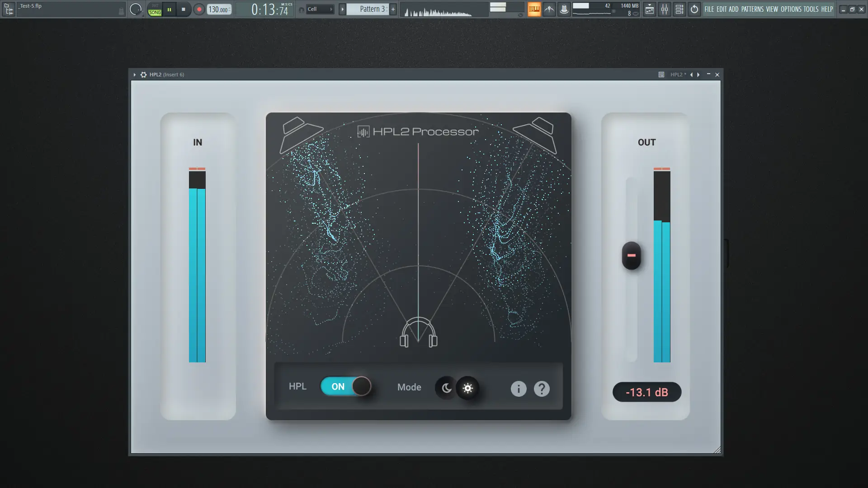Open the PATTERNS menu
Viewport: 868px width, 488px height.
752,9
